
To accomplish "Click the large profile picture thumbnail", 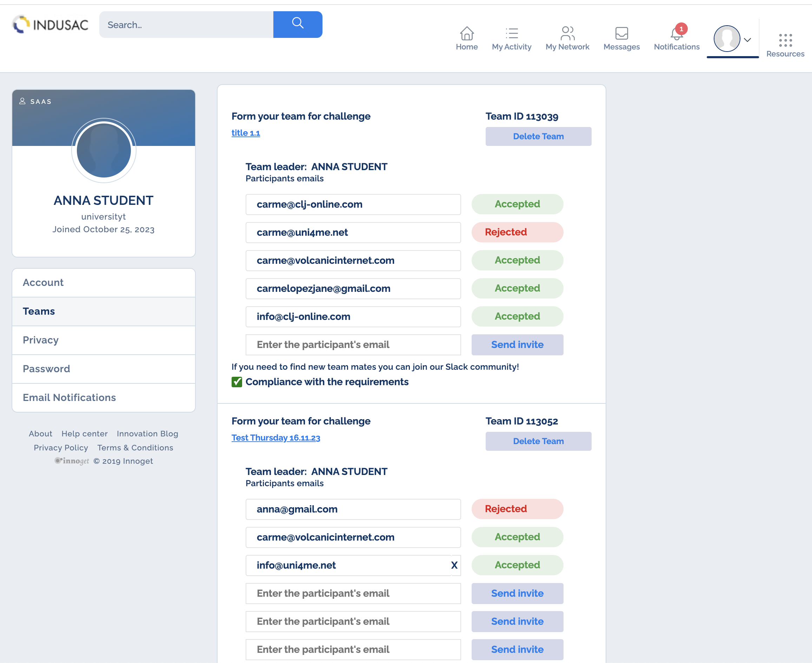I will [x=104, y=150].
